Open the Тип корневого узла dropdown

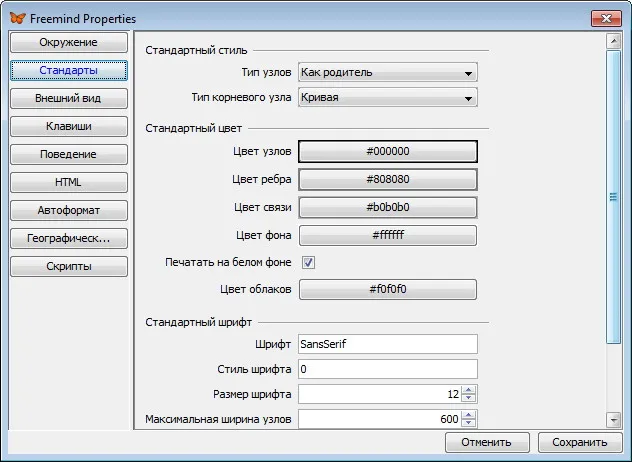click(x=388, y=98)
